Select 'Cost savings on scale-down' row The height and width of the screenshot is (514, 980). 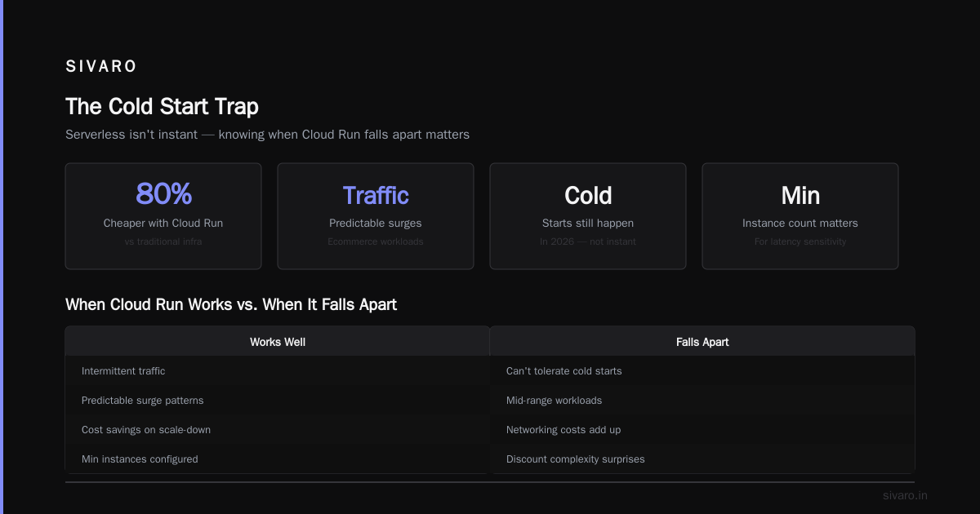(x=278, y=429)
